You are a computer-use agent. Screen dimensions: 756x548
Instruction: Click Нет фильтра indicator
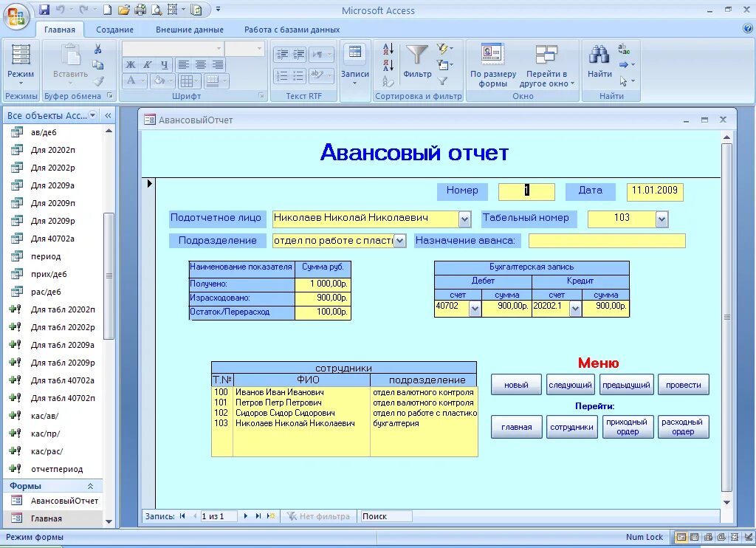tap(319, 516)
